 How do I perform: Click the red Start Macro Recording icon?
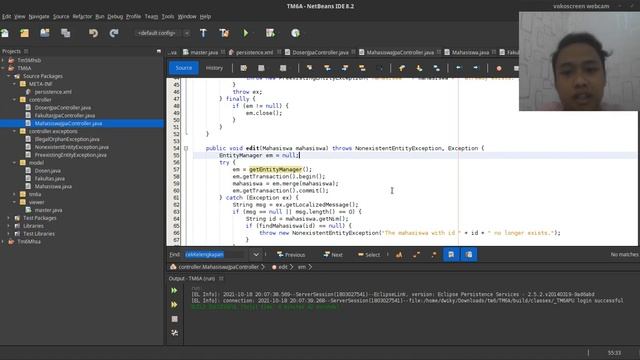pyautogui.click(x=499, y=68)
